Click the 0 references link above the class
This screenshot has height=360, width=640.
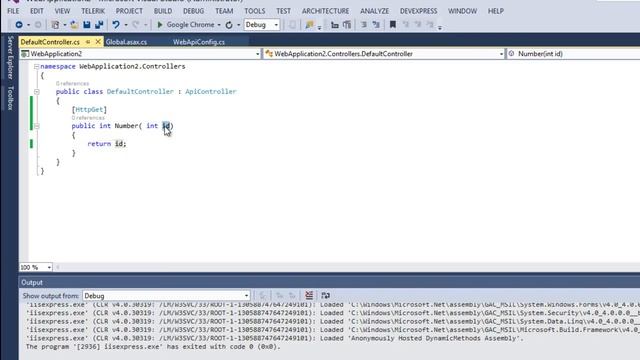click(x=72, y=84)
